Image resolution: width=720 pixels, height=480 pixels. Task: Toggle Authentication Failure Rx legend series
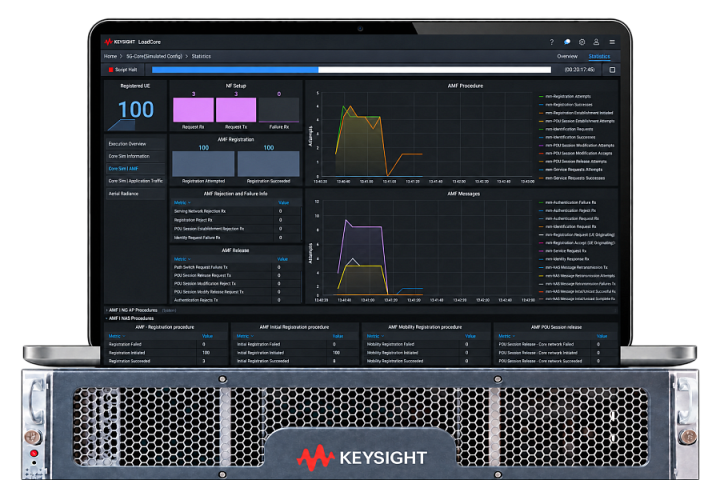pyautogui.click(x=568, y=202)
